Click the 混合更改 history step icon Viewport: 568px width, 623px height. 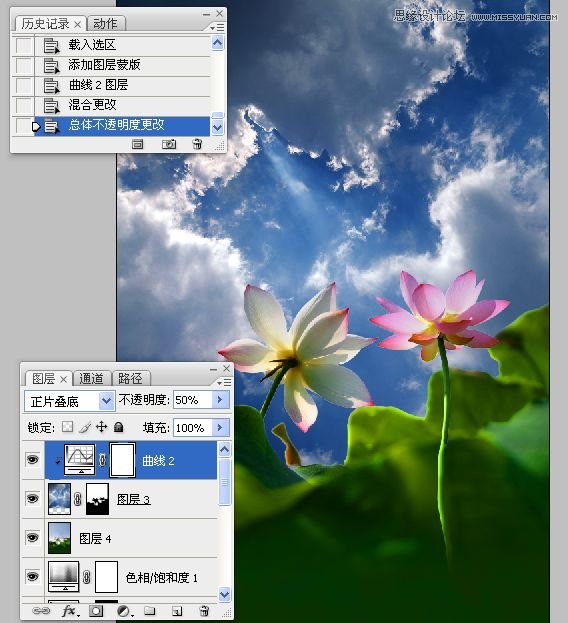[51, 106]
